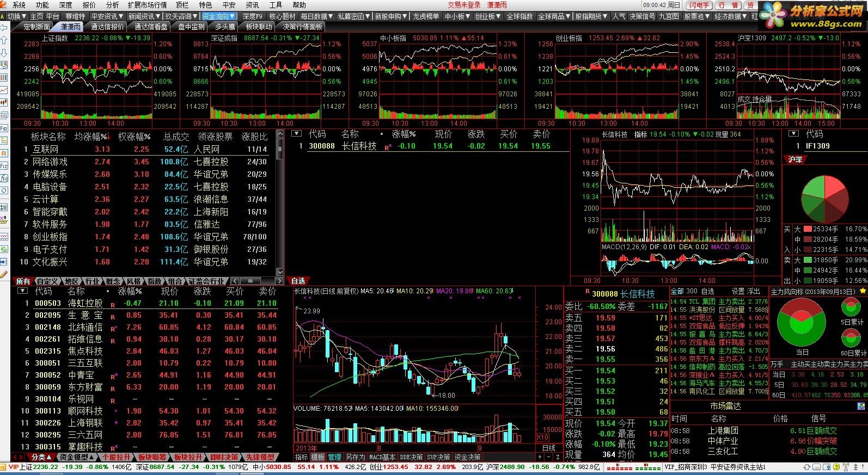Click the R marker next to 长信科技
This screenshot has height=475, width=868.
388,147
